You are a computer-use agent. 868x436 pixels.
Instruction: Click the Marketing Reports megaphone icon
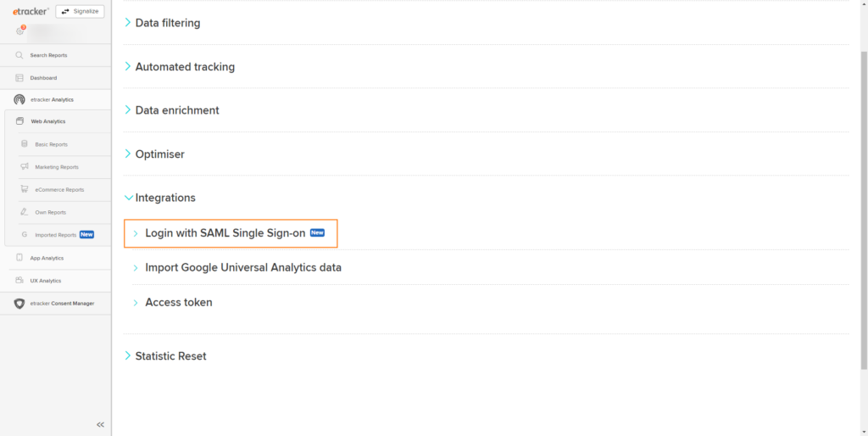tap(25, 167)
